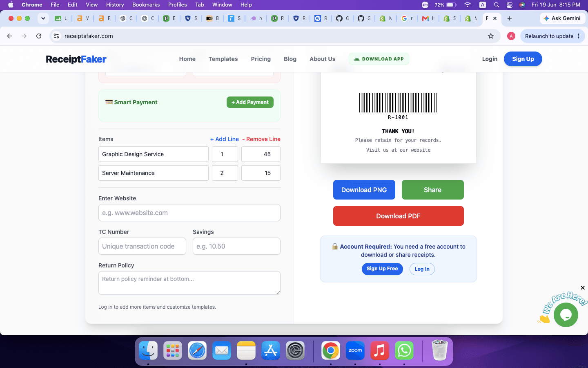This screenshot has height=368, width=588.
Task: Open a new tab with the plus button
Action: click(x=510, y=18)
